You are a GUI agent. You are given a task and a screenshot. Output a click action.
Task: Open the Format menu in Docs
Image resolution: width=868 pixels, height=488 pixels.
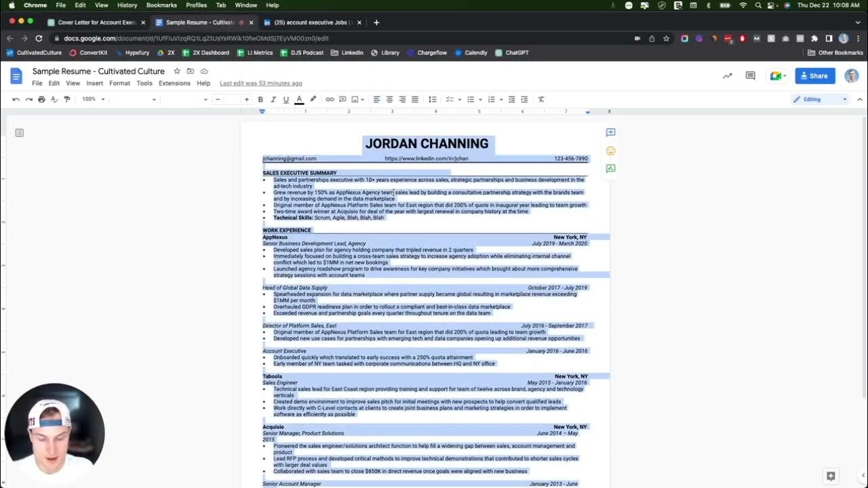coord(119,83)
